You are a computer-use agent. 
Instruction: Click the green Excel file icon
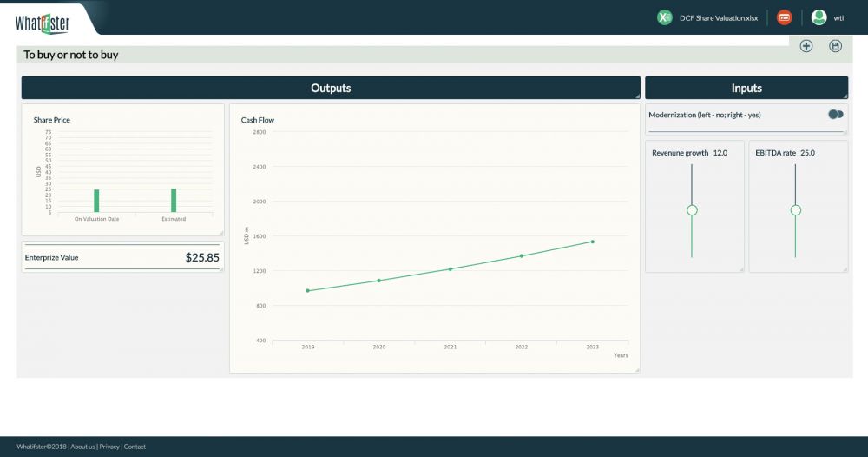665,17
